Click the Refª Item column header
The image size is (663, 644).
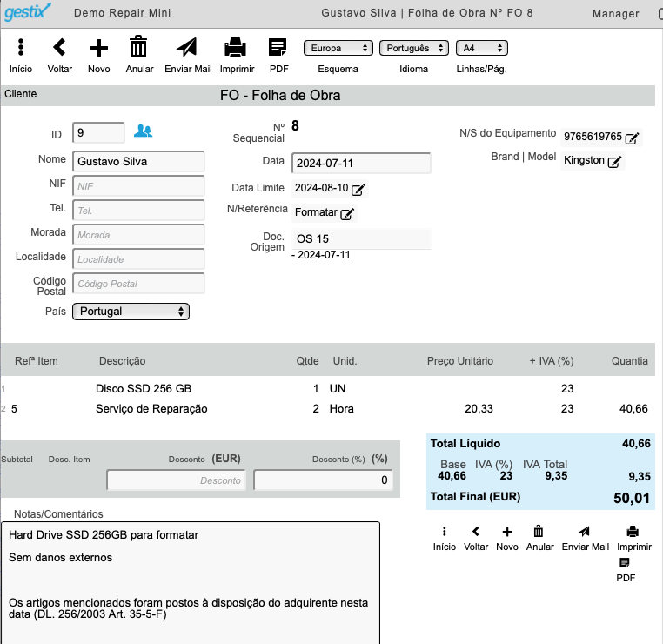click(37, 361)
